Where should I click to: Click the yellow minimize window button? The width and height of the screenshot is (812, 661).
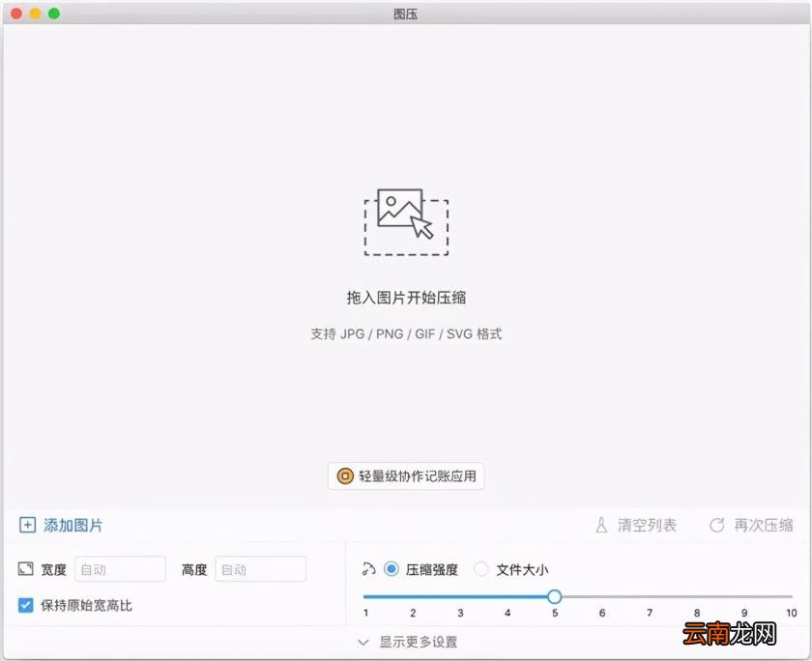[35, 14]
